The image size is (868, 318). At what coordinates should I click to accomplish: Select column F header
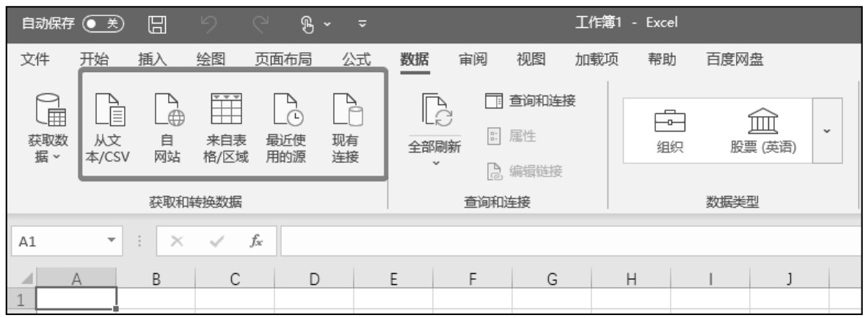coord(473,279)
